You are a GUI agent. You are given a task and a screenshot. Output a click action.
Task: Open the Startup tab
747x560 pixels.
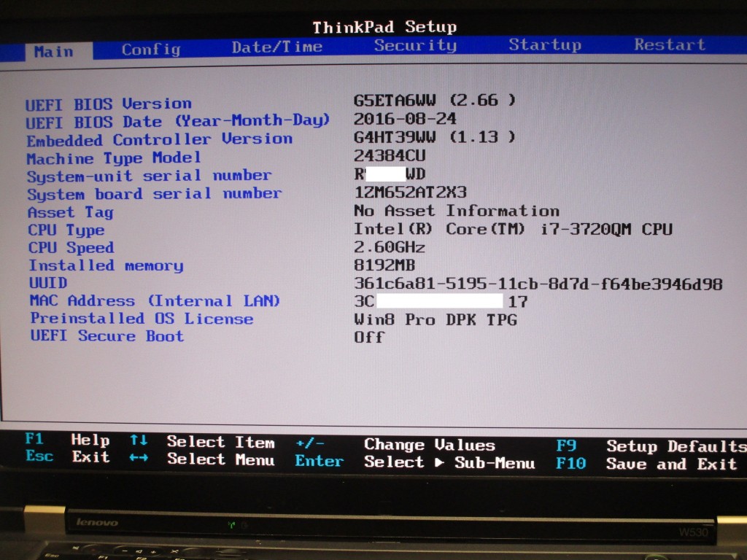pyautogui.click(x=544, y=44)
